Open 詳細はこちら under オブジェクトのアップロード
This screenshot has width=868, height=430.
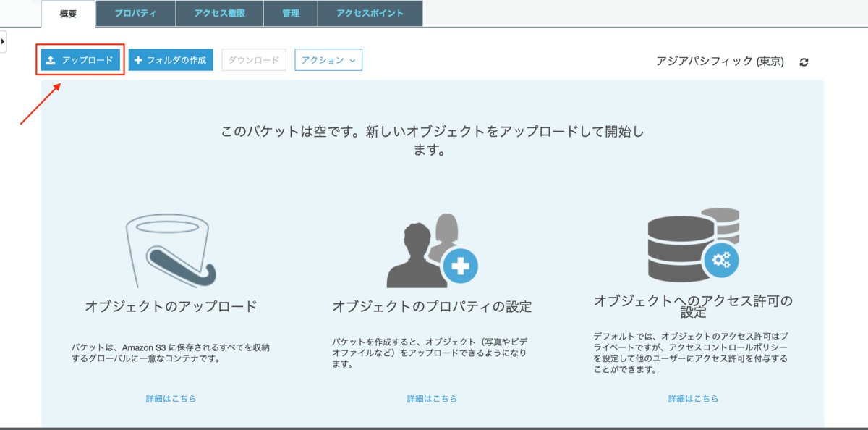point(169,398)
